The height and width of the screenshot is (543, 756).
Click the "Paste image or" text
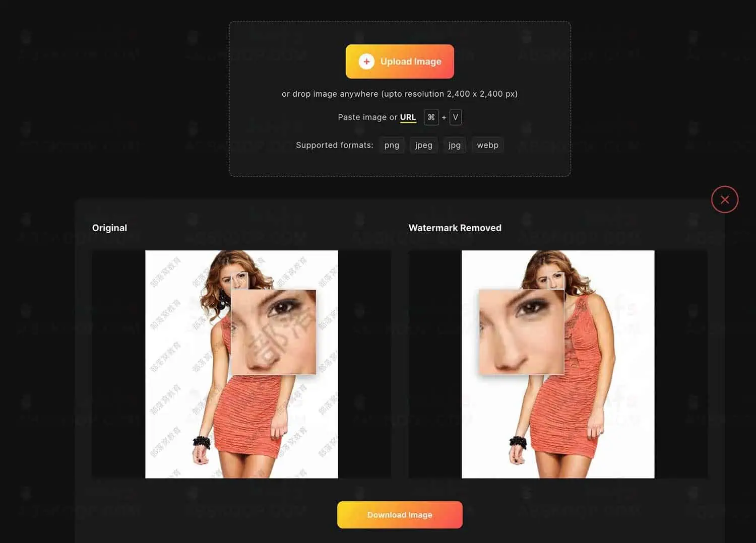(x=367, y=117)
